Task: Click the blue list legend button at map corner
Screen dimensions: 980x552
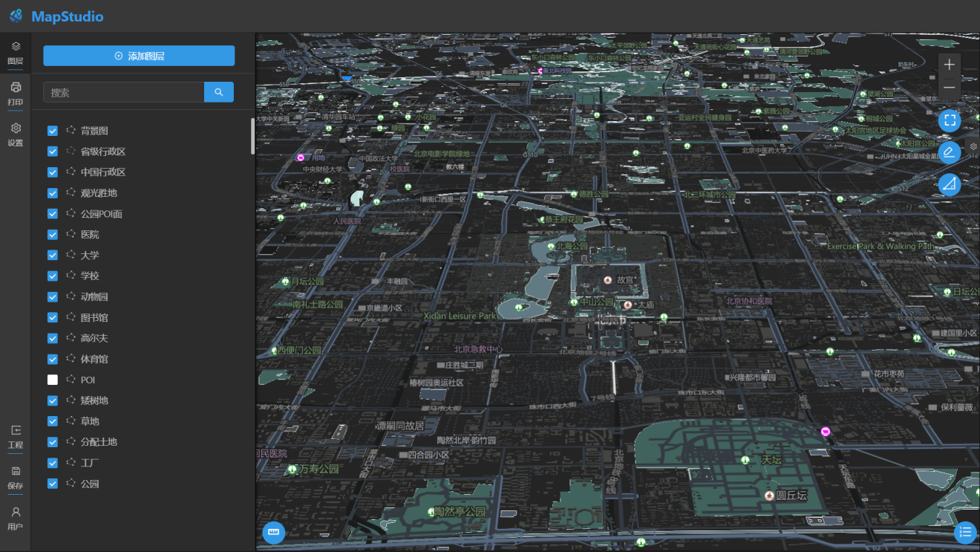Action: 965,531
